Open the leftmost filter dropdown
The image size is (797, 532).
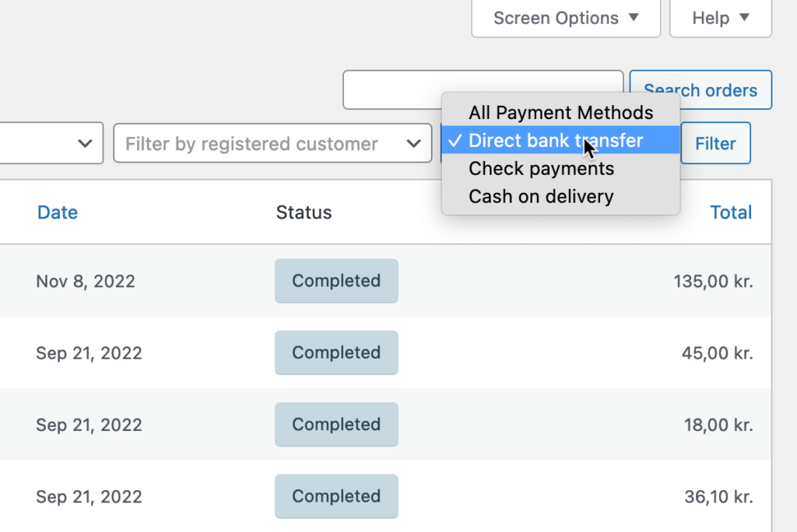(x=51, y=143)
